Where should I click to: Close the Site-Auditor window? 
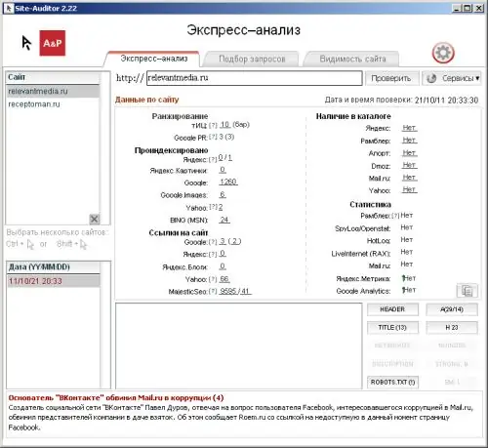click(x=479, y=8)
